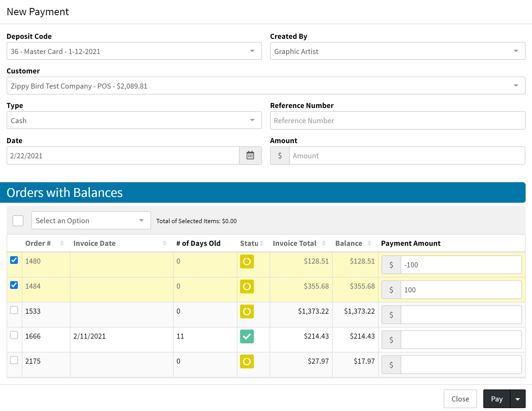Expand the Customer dropdown

(266, 86)
